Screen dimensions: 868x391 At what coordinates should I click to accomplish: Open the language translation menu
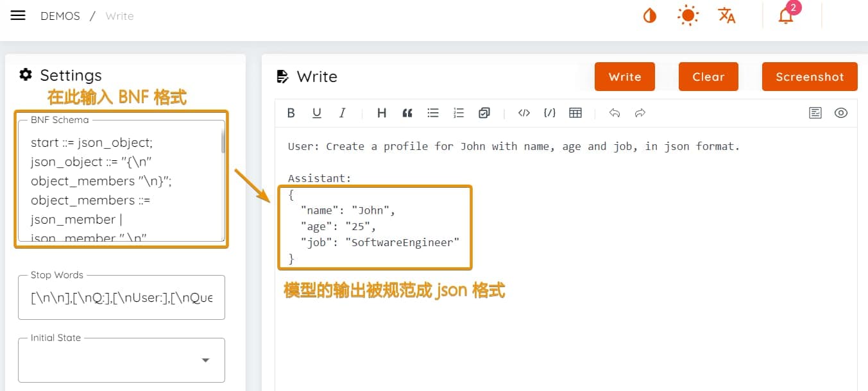pyautogui.click(x=726, y=16)
